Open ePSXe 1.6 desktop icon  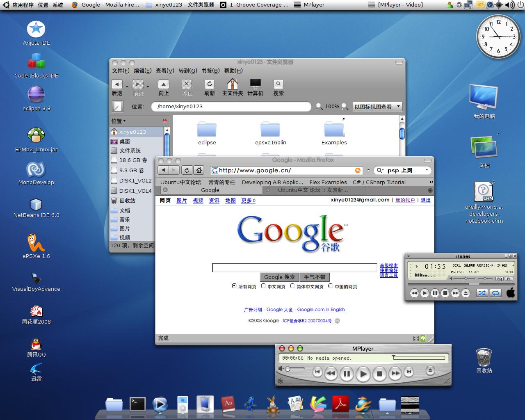click(36, 246)
